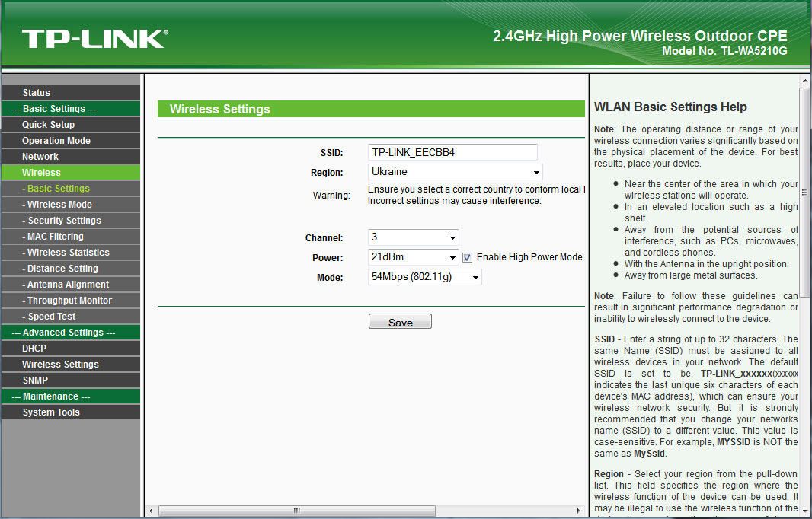Open the Channel selection dropdown

click(413, 238)
